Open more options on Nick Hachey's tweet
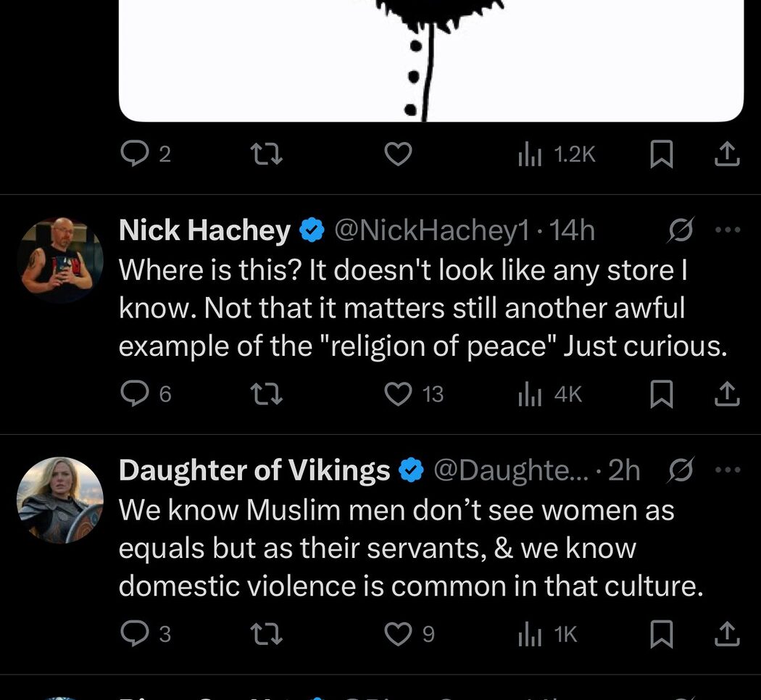Screen dimensions: 761x700 (728, 230)
